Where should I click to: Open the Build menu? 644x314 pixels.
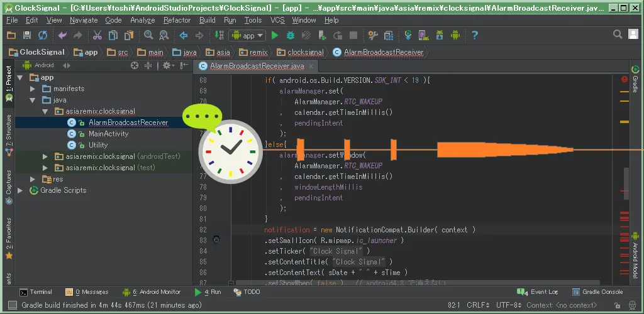(208, 20)
